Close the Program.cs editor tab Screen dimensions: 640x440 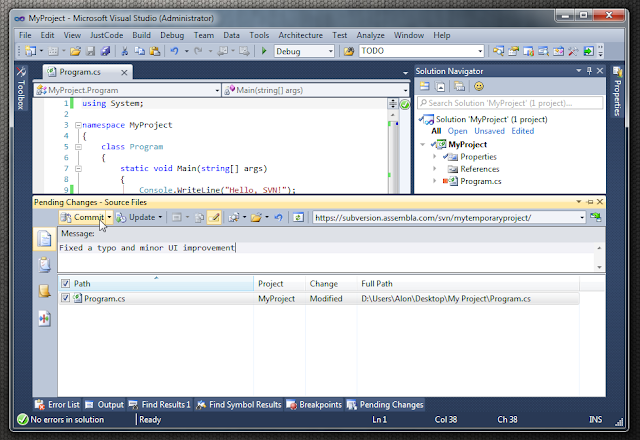tap(124, 72)
